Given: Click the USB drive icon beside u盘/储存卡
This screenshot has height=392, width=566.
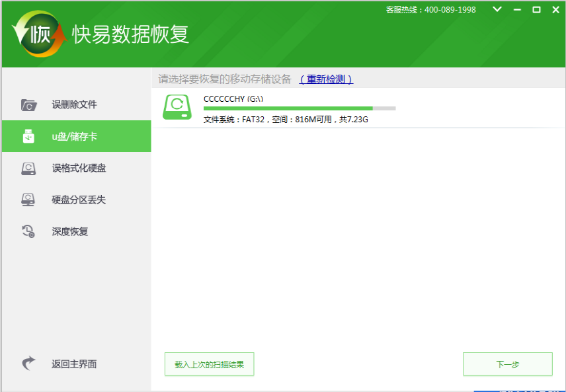Looking at the screenshot, I should (x=28, y=137).
